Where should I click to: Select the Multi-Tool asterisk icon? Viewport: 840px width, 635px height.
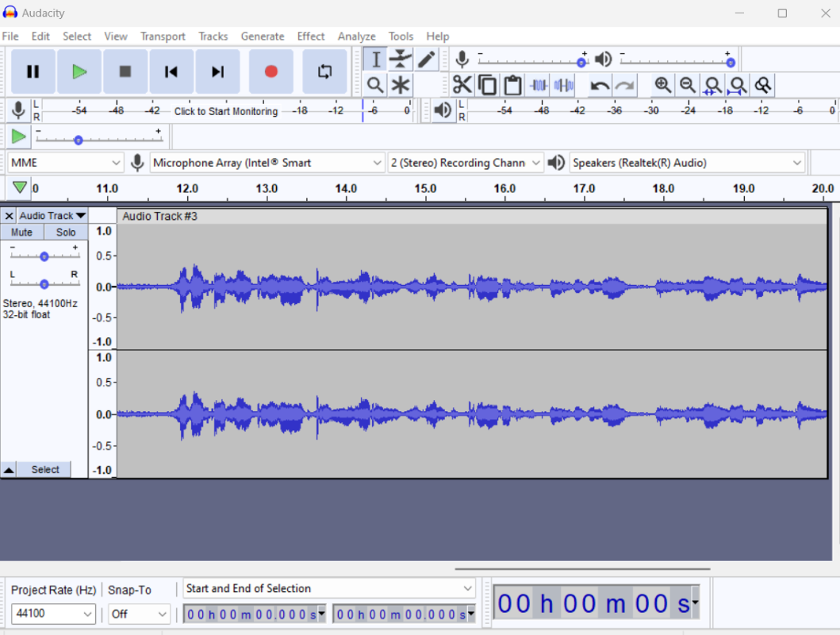(x=401, y=85)
